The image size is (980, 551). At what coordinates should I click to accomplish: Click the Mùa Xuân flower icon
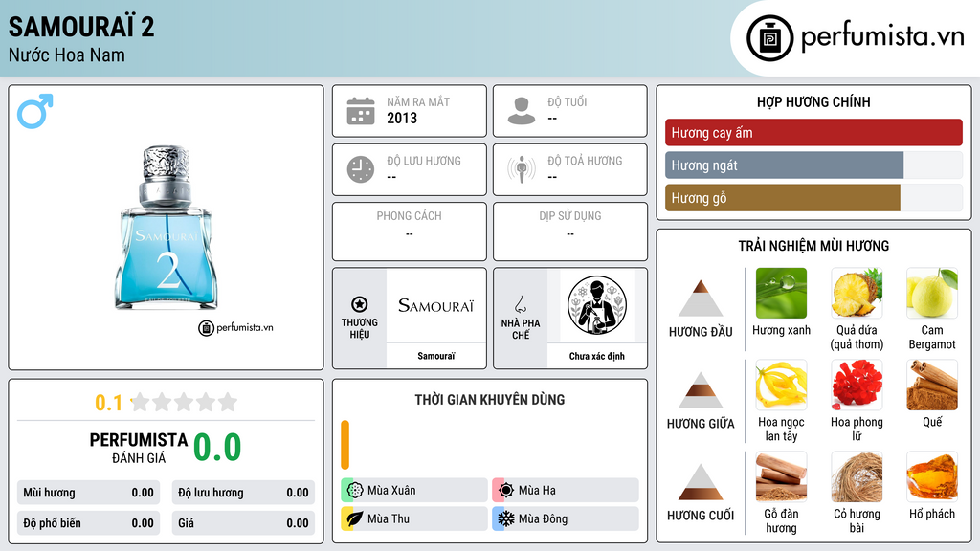355,491
